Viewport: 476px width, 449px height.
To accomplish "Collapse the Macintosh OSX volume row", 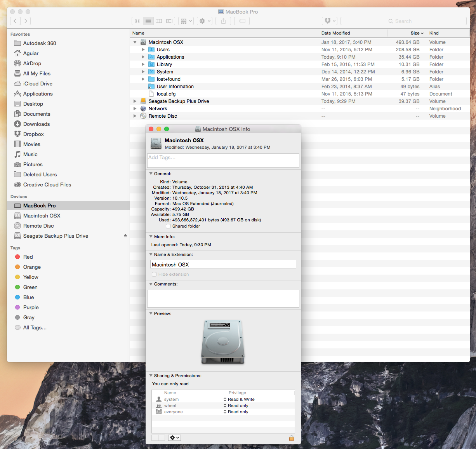I will tap(135, 42).
